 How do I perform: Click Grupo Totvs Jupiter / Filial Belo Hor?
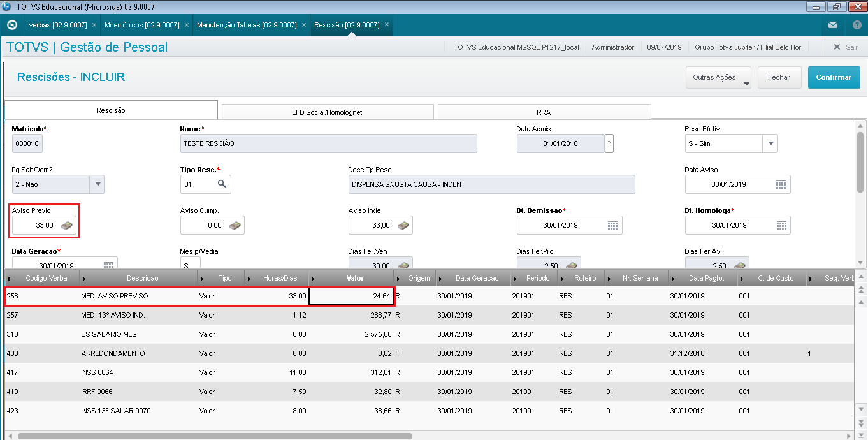[x=748, y=47]
